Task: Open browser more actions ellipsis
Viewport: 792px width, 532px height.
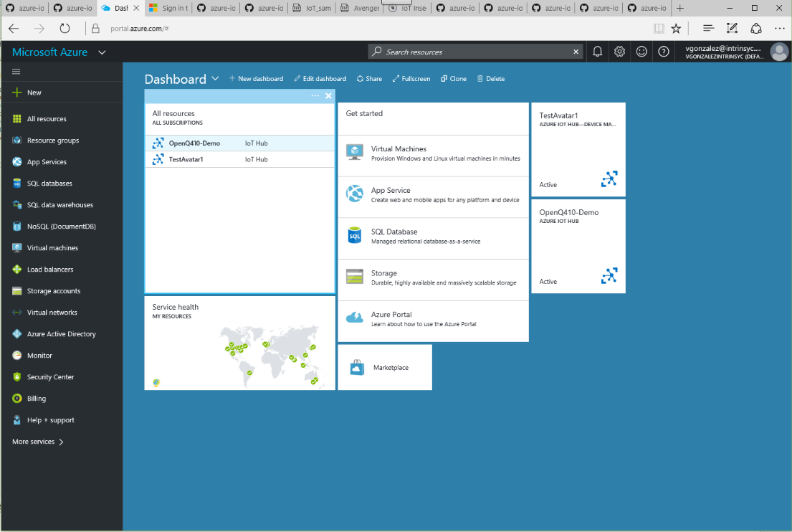Action: 779,28
